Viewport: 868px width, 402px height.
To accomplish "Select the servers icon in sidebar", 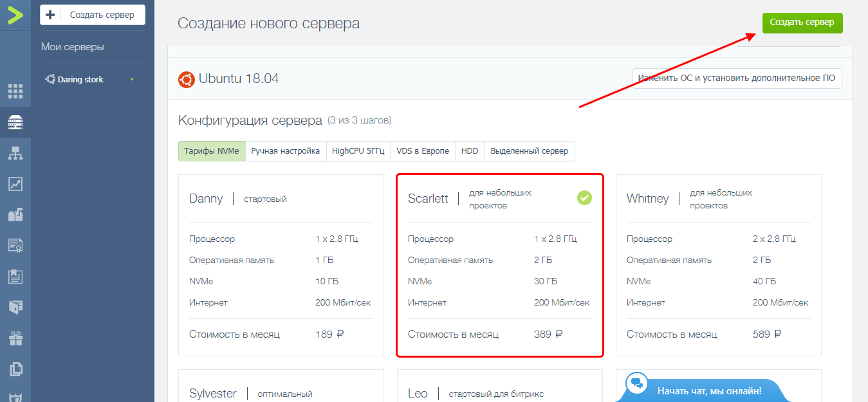I will point(15,122).
